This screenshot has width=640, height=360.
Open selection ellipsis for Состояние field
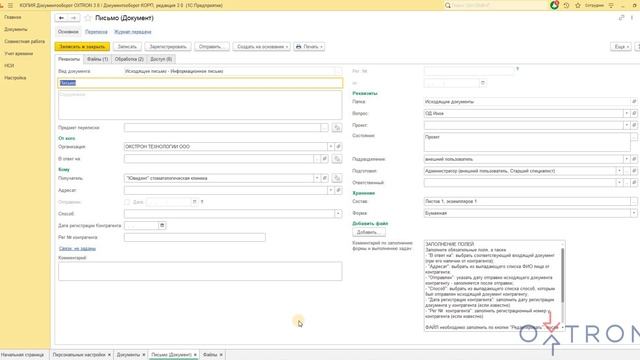tap(634, 138)
